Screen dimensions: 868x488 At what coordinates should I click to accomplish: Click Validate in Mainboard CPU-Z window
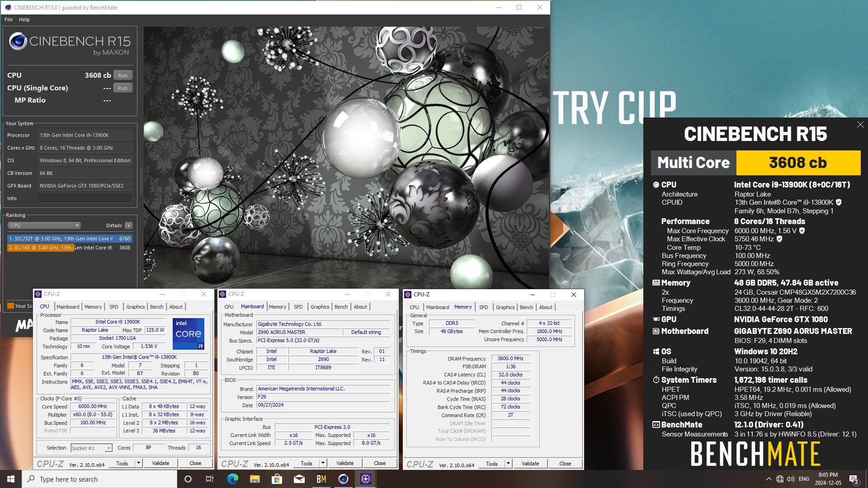point(345,463)
